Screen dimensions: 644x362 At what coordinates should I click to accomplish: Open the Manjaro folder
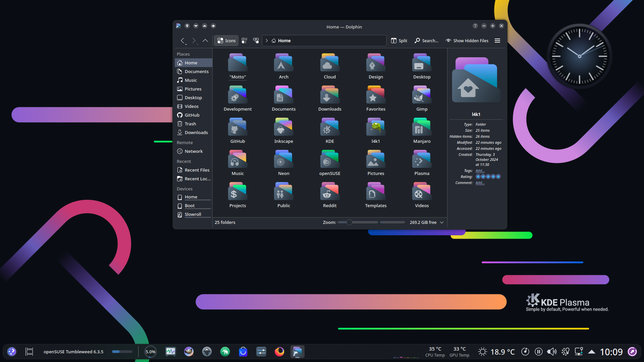[422, 131]
